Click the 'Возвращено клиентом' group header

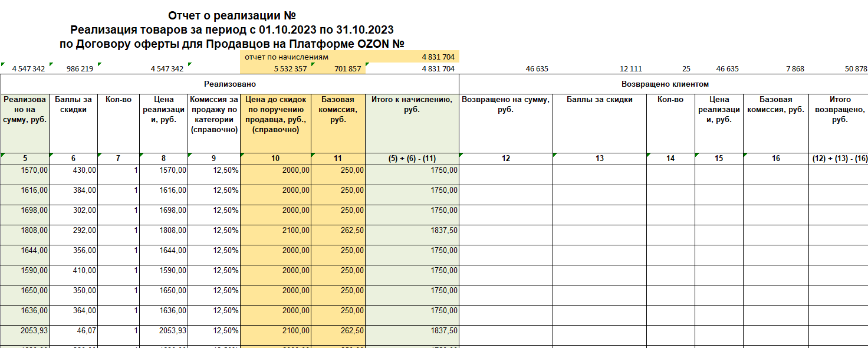(665, 84)
